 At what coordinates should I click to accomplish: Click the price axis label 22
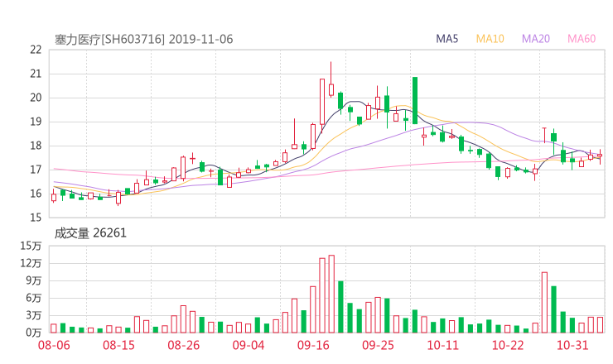(x=36, y=50)
